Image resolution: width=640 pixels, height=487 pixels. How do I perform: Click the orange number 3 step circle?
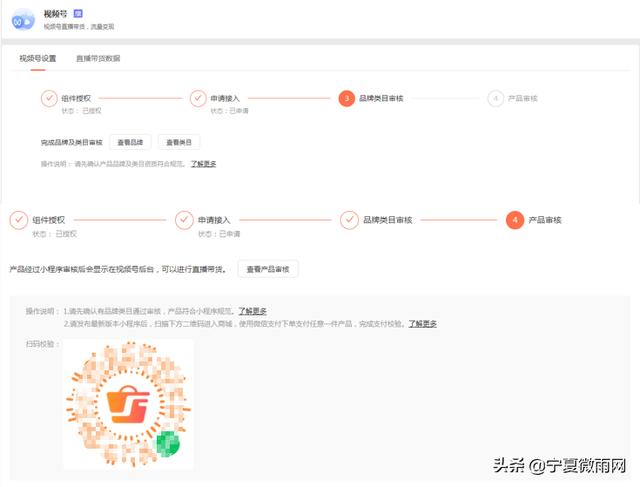[347, 98]
